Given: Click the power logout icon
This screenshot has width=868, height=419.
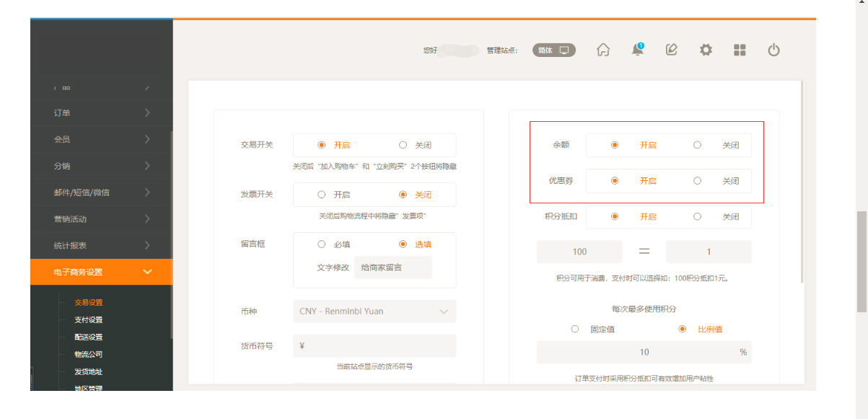Looking at the screenshot, I should pos(773,50).
